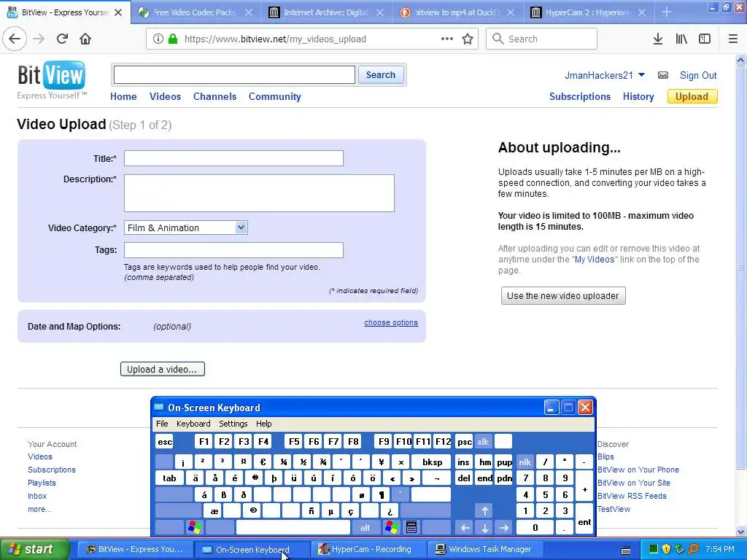
Task: Click the green padlock in the address bar
Action: coord(172,39)
